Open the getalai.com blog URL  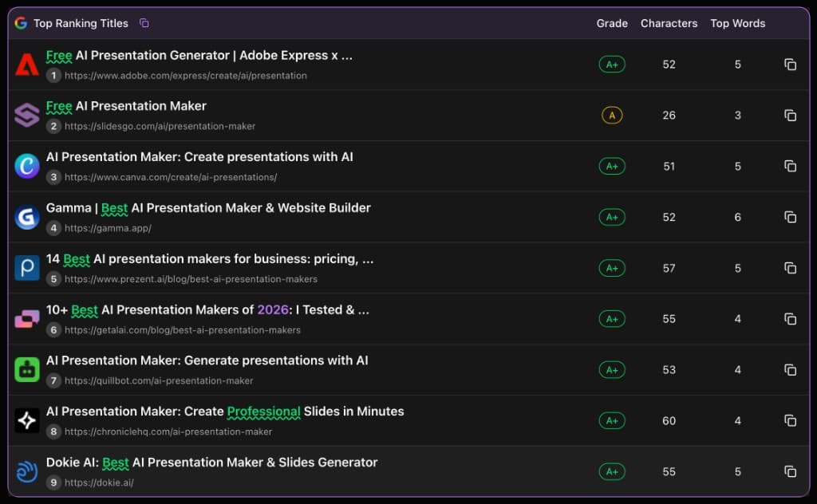pos(183,330)
